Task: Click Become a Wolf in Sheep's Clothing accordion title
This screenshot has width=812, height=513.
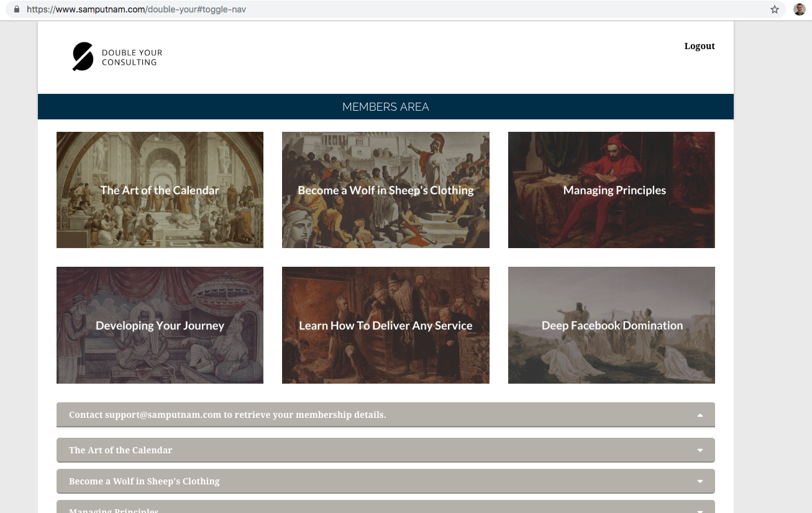Action: coord(144,481)
